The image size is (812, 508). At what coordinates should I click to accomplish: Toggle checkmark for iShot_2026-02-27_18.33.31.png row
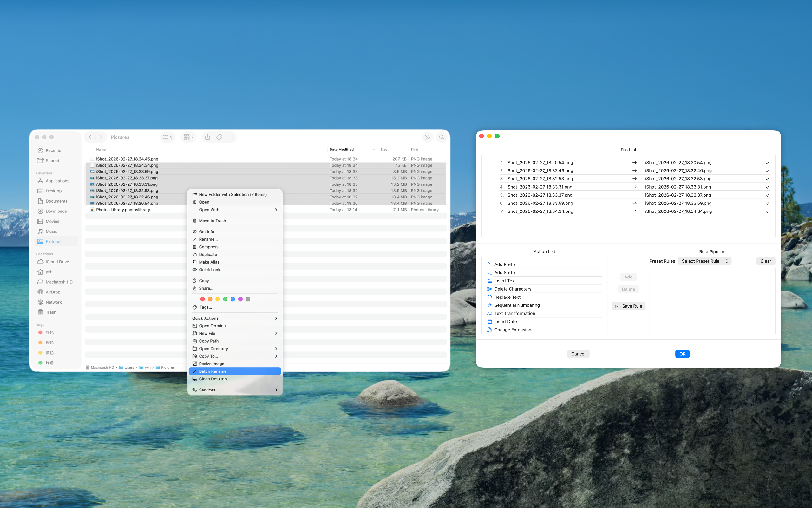coord(767,187)
